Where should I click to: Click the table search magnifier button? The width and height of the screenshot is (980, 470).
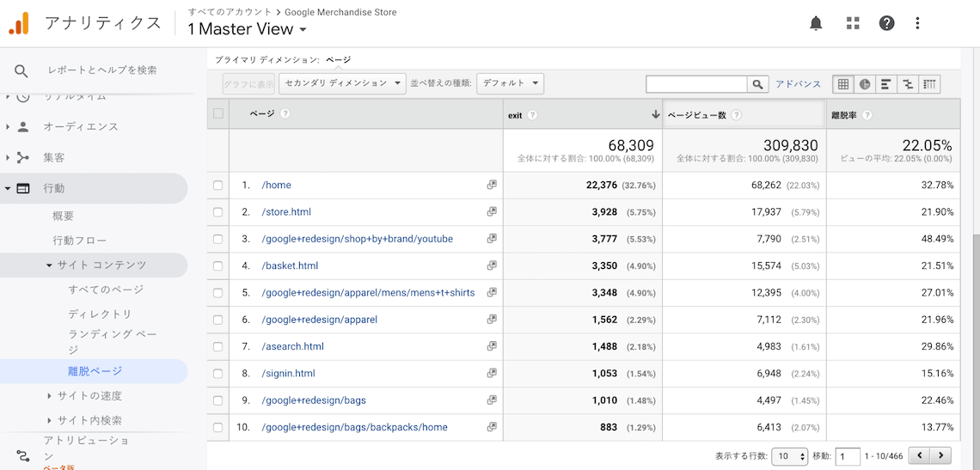[x=756, y=84]
